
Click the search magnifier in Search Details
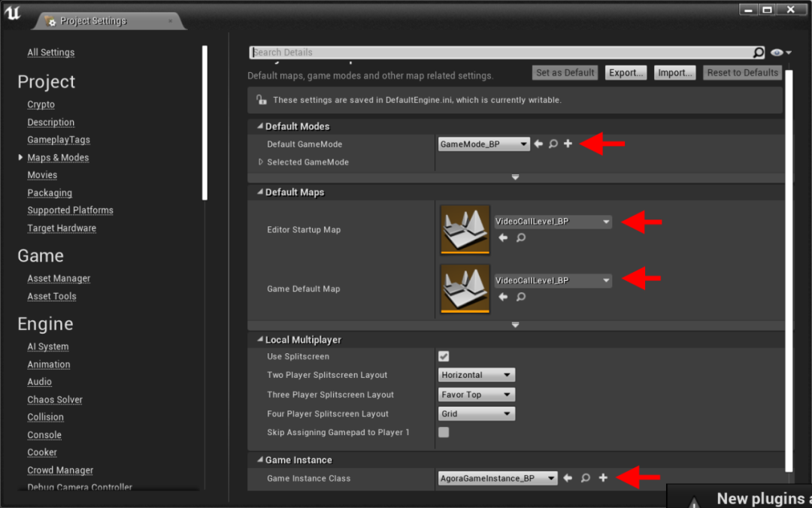point(758,53)
